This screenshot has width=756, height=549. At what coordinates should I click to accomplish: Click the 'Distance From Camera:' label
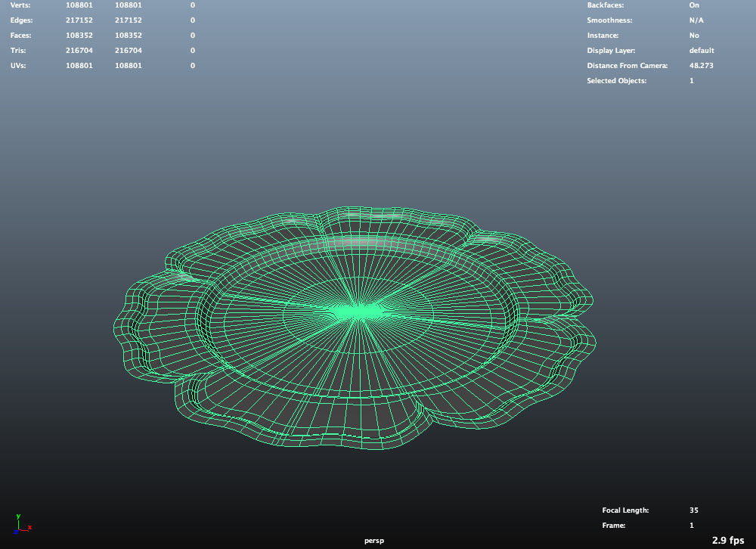pos(627,66)
